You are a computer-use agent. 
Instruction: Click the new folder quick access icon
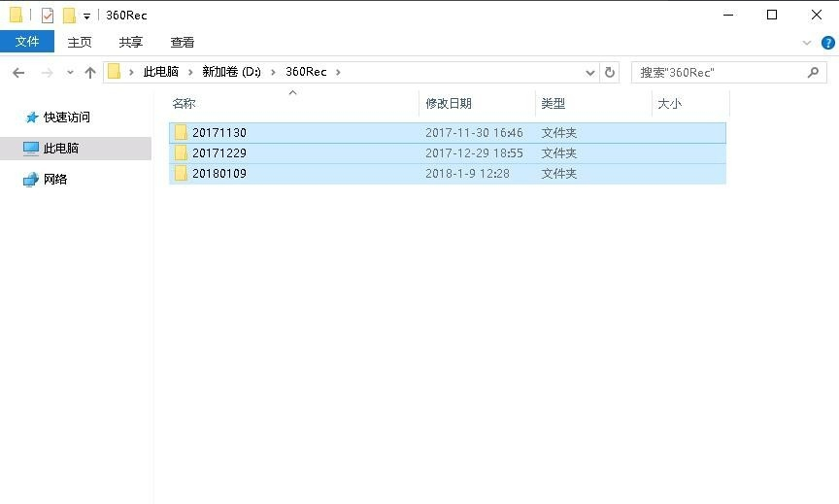69,16
